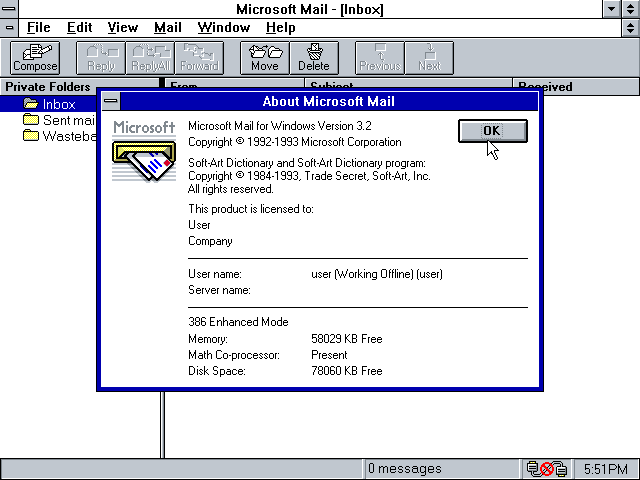Screen dimensions: 640x480
Task: Open the File menu
Action: 38,28
